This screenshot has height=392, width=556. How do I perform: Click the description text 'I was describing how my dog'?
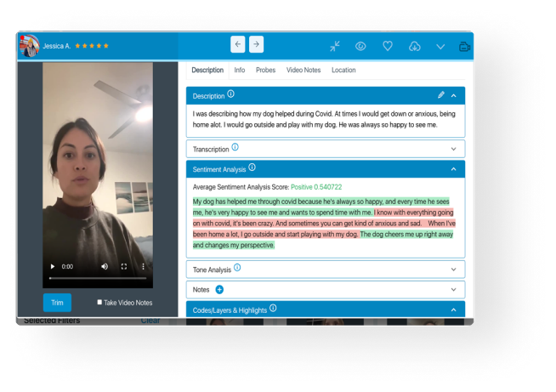tap(233, 114)
